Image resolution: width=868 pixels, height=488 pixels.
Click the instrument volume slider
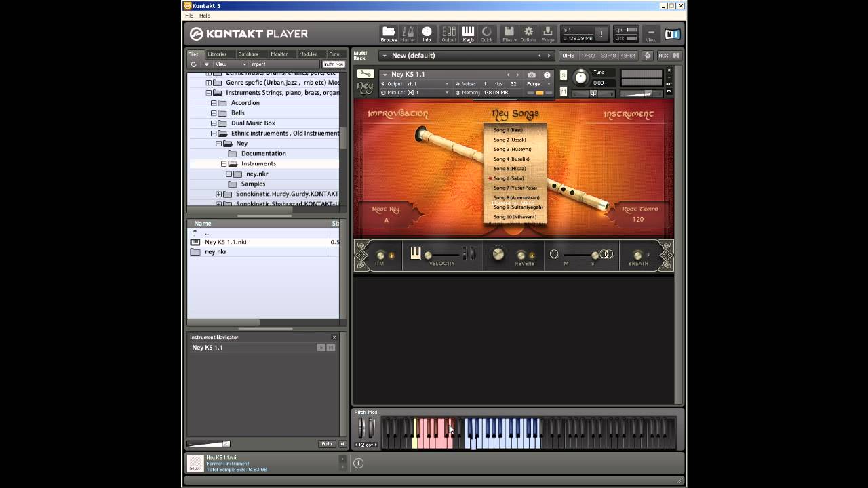tap(641, 94)
